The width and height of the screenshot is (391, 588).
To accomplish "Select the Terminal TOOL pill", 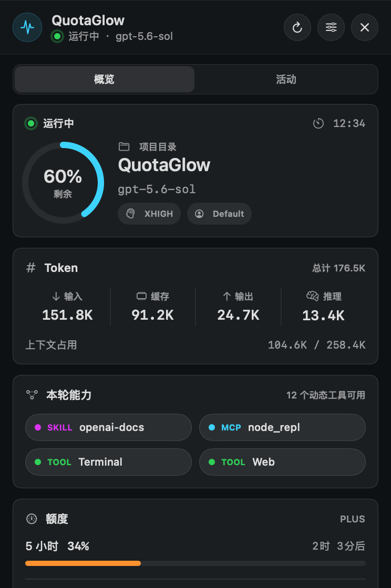I will coord(108,462).
